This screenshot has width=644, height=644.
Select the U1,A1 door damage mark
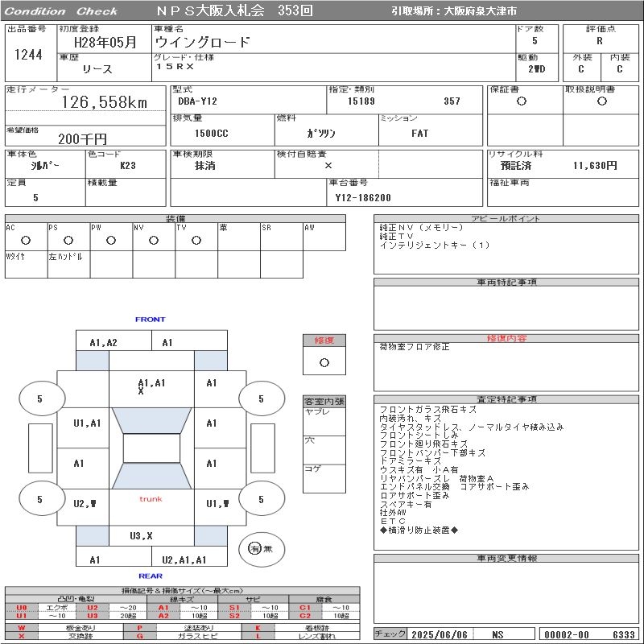87,423
